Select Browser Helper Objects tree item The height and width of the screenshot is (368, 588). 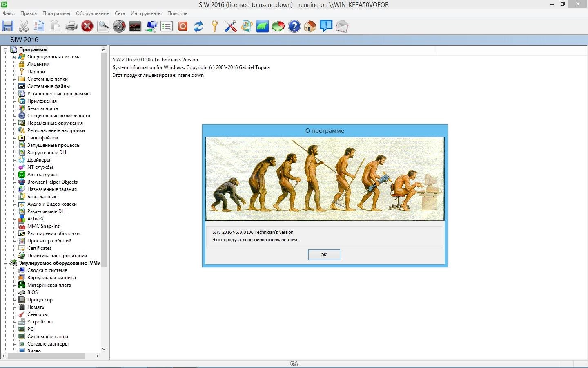[52, 182]
